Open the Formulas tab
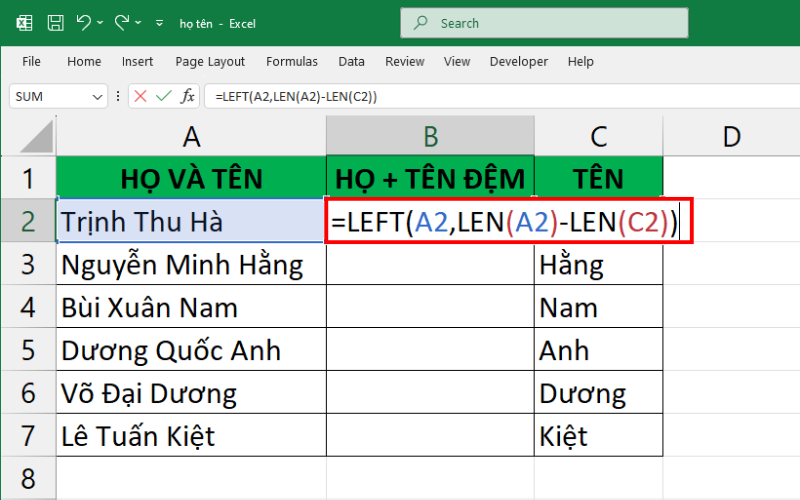Screen dimensions: 800x500 [292, 62]
